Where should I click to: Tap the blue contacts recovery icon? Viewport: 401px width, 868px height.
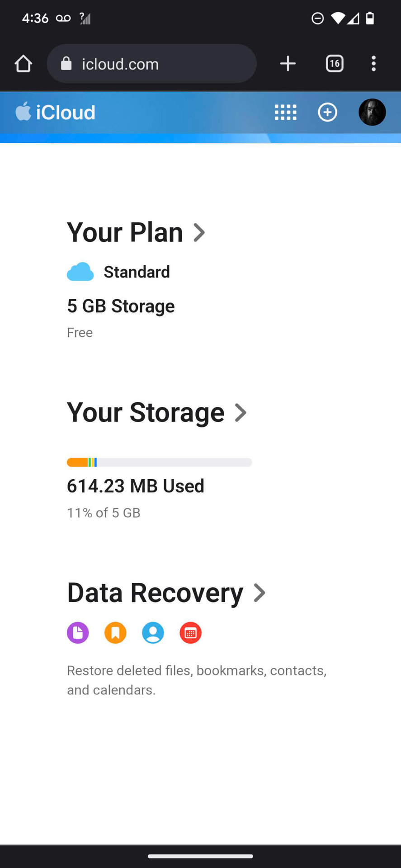153,632
